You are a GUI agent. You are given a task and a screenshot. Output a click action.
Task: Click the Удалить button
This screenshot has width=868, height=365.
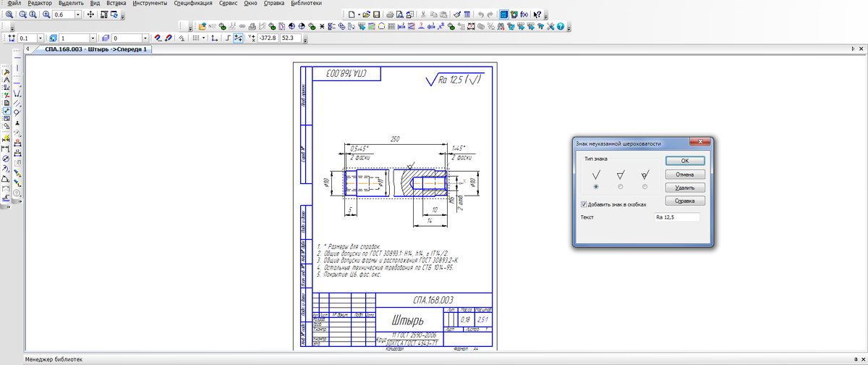coord(684,188)
